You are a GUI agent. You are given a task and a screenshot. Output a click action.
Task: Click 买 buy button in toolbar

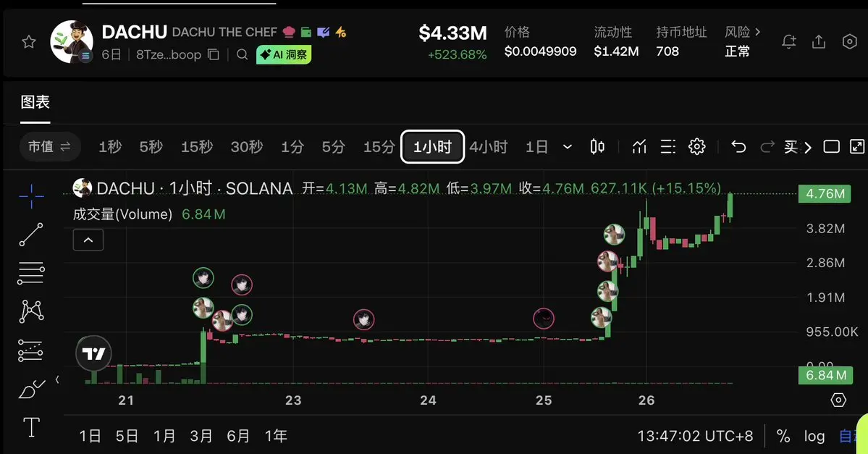click(x=791, y=147)
